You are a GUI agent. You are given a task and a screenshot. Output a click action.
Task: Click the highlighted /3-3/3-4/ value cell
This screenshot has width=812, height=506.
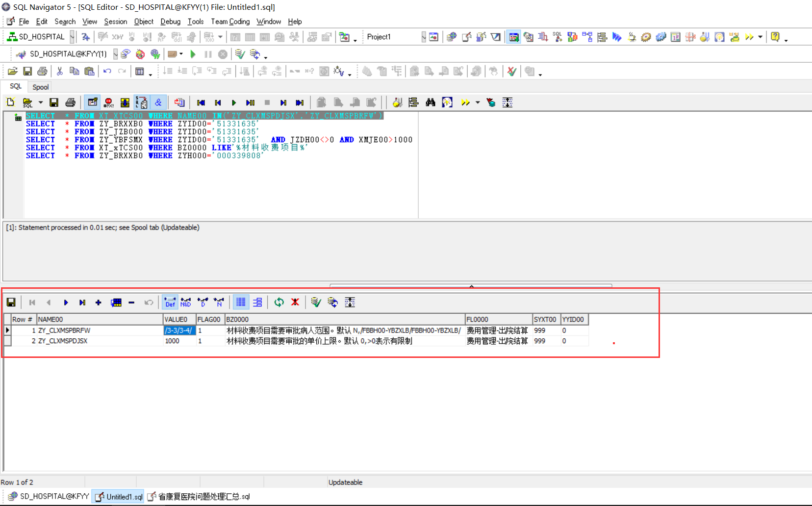pyautogui.click(x=179, y=330)
